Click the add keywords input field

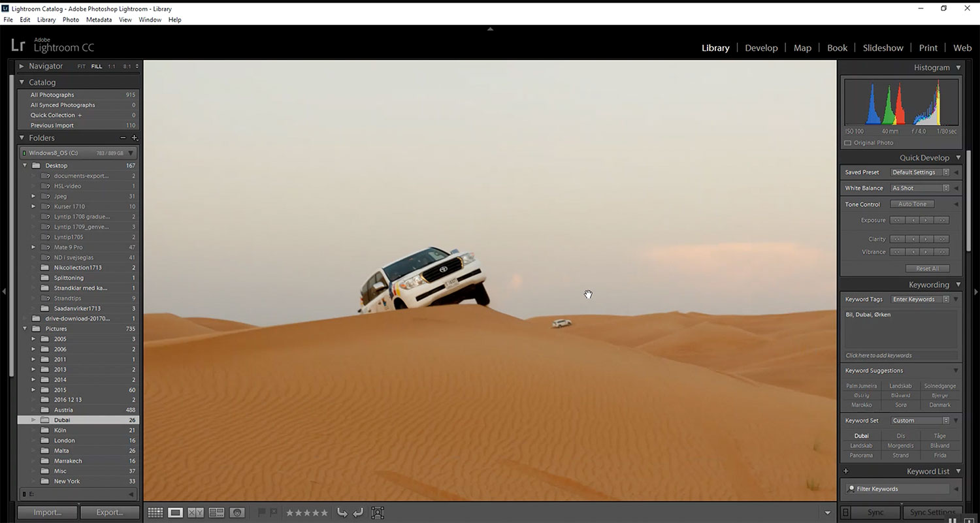coord(900,356)
